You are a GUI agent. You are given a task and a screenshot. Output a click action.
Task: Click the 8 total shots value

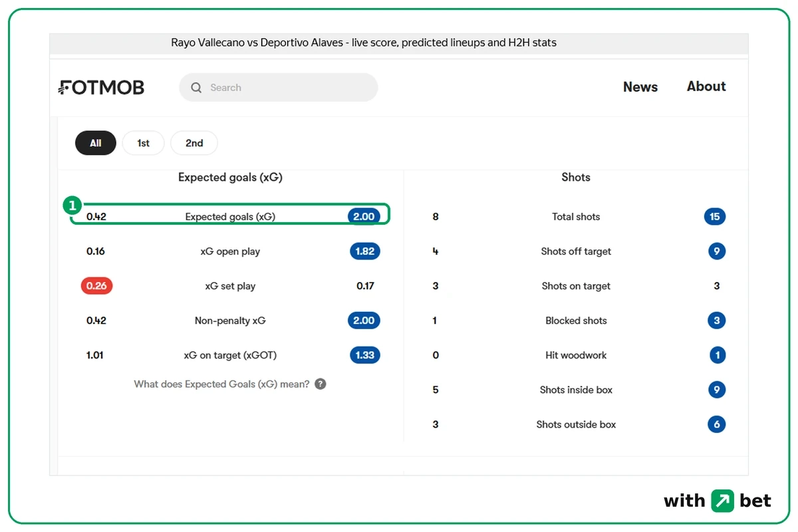point(436,217)
